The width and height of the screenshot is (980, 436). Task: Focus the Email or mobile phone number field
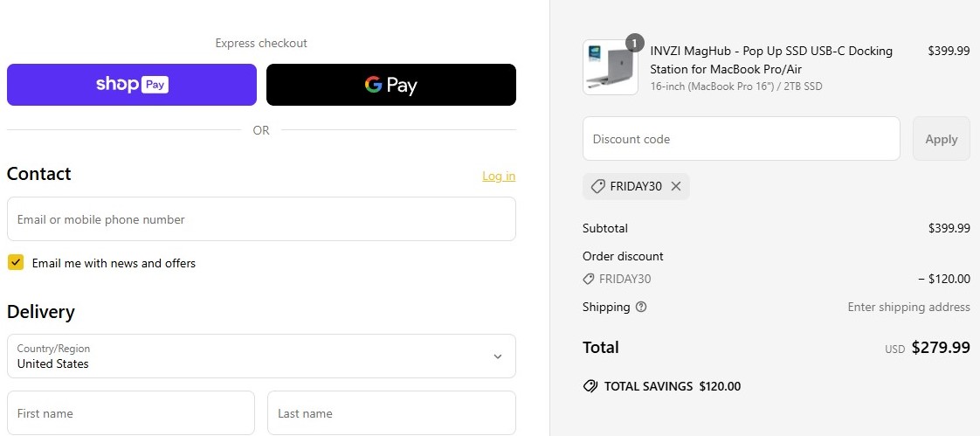[261, 219]
